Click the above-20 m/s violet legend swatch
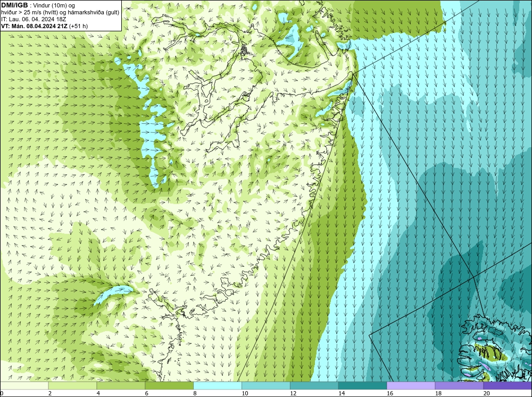This screenshot has height=397, width=532. [x=508, y=385]
